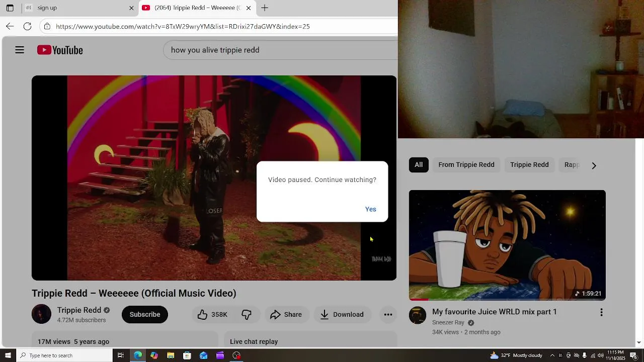
Task: Click the taskbar search box
Action: (x=64, y=355)
